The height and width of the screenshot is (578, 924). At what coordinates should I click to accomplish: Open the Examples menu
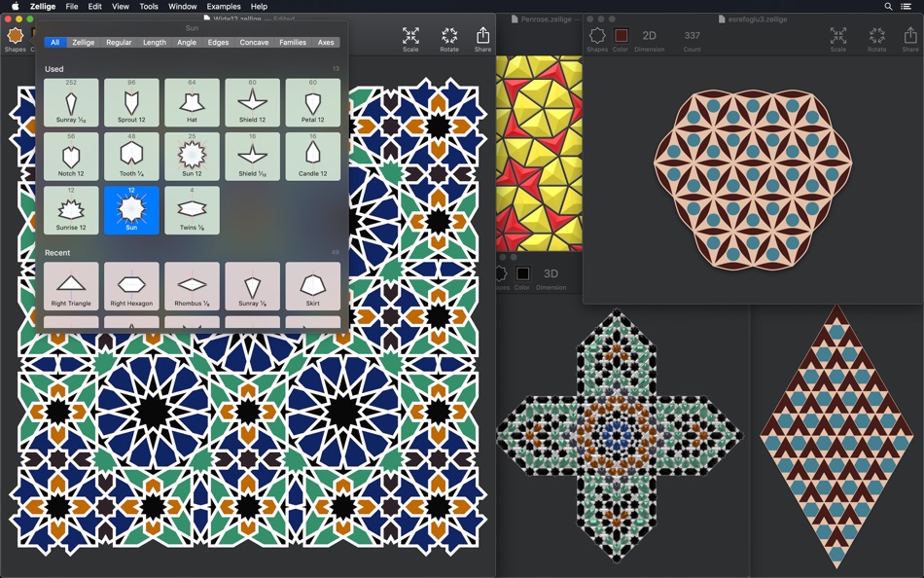224,7
